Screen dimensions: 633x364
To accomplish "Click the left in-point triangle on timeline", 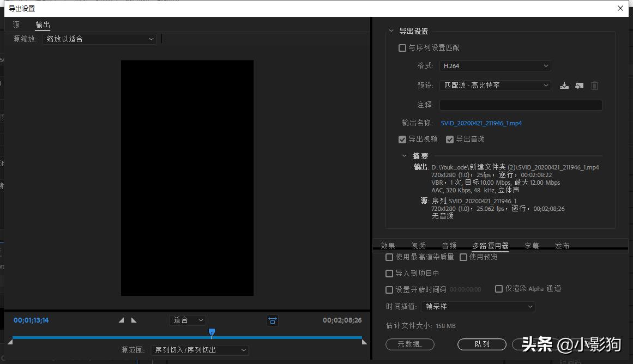I will coord(10,342).
